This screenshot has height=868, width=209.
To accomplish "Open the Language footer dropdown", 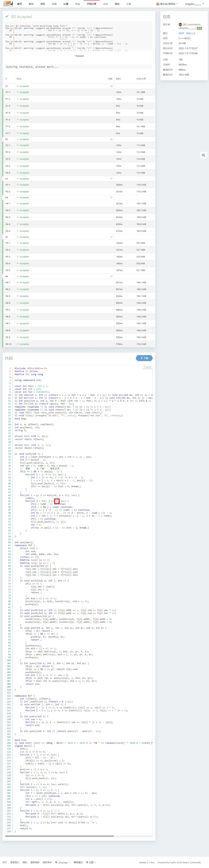I will (x=63, y=862).
